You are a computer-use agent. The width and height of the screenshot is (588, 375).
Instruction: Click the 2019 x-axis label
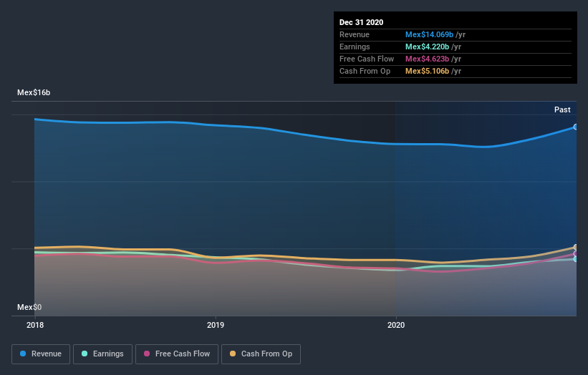(x=216, y=325)
